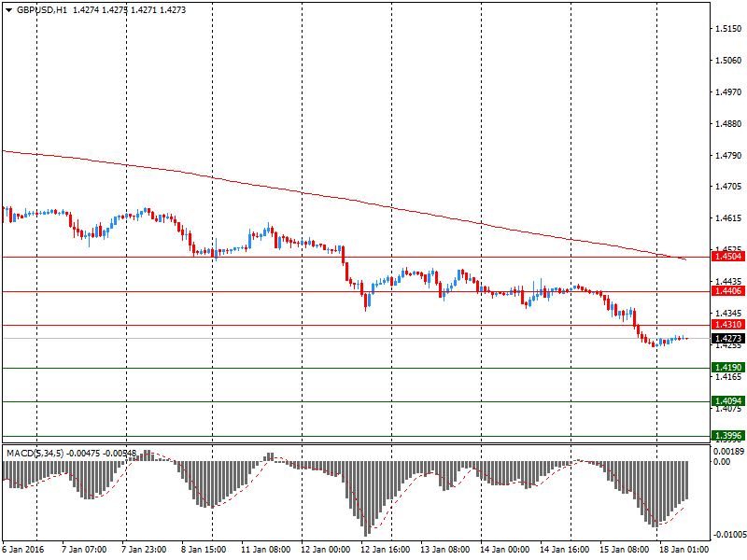Click the 1.4880 price scale value

click(x=728, y=124)
